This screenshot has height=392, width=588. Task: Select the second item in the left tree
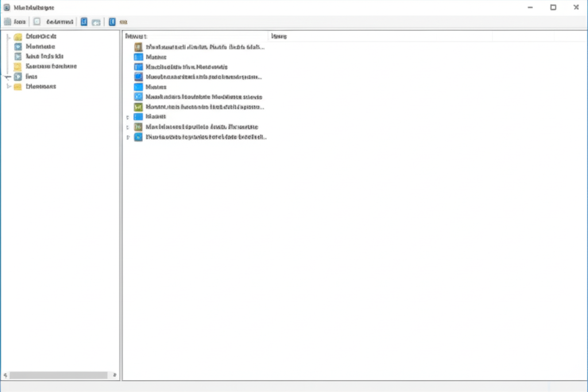point(40,47)
